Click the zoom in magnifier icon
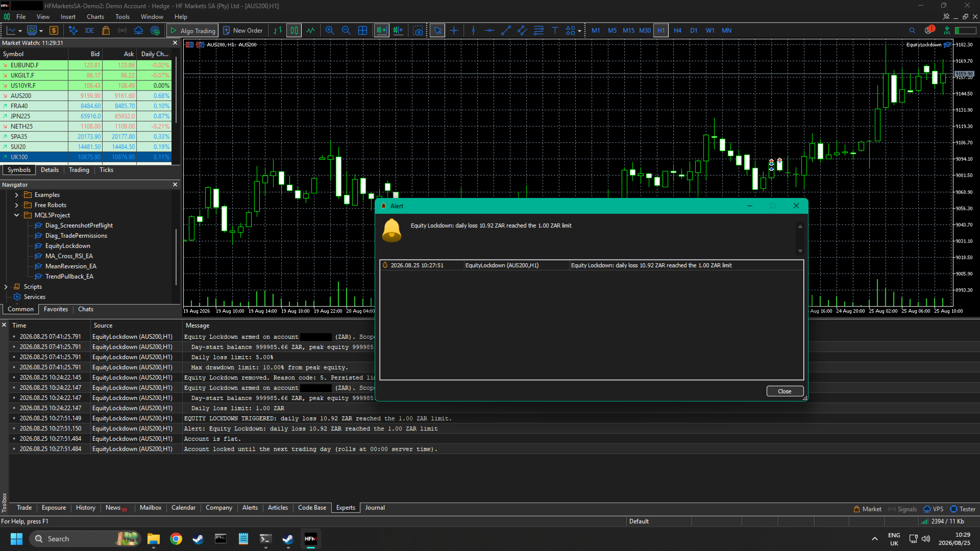Viewport: 980px width, 551px height. (x=330, y=31)
